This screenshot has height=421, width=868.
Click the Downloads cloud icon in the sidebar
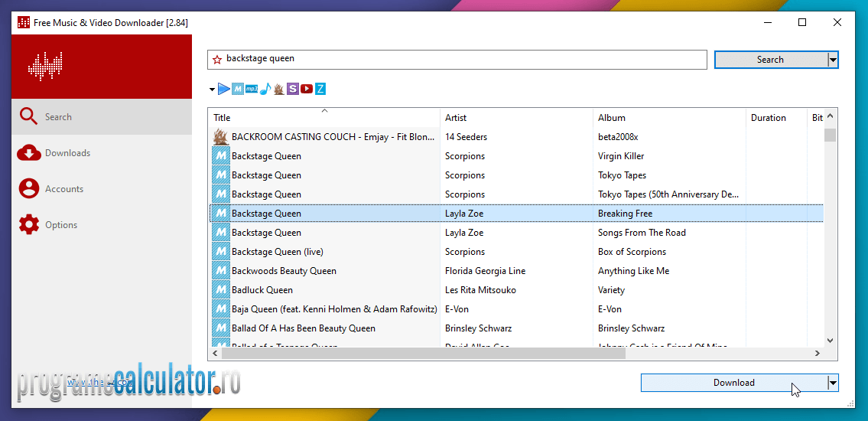(x=29, y=153)
